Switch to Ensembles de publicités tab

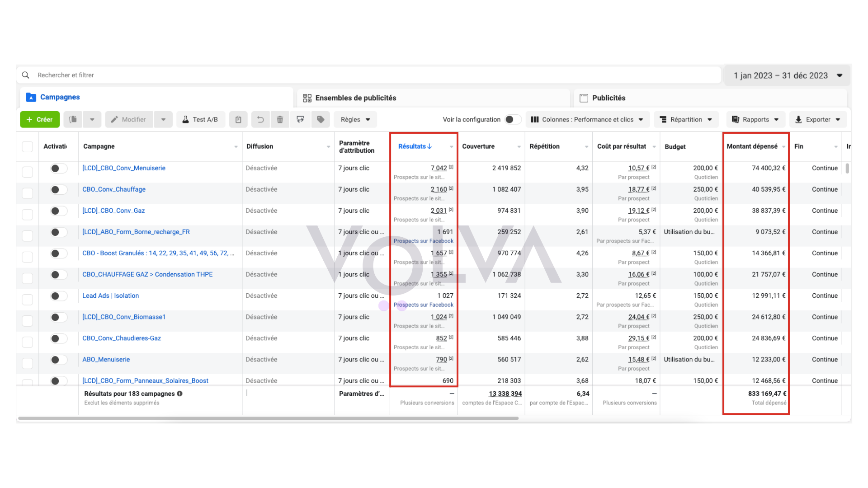(355, 98)
